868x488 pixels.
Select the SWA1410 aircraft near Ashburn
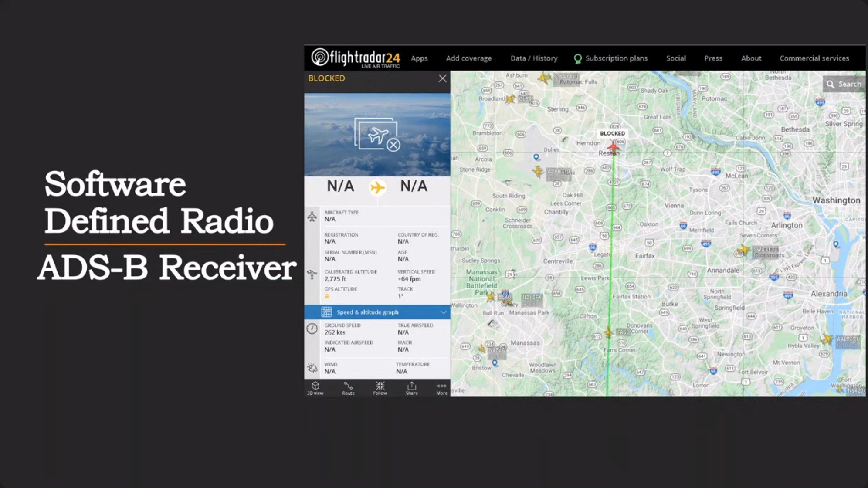point(544,78)
